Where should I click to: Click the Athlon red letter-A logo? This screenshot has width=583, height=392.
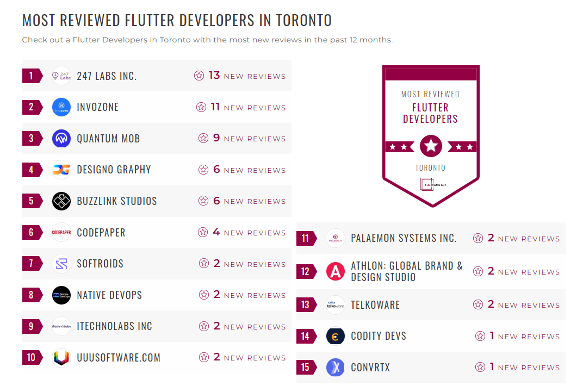pyautogui.click(x=336, y=271)
